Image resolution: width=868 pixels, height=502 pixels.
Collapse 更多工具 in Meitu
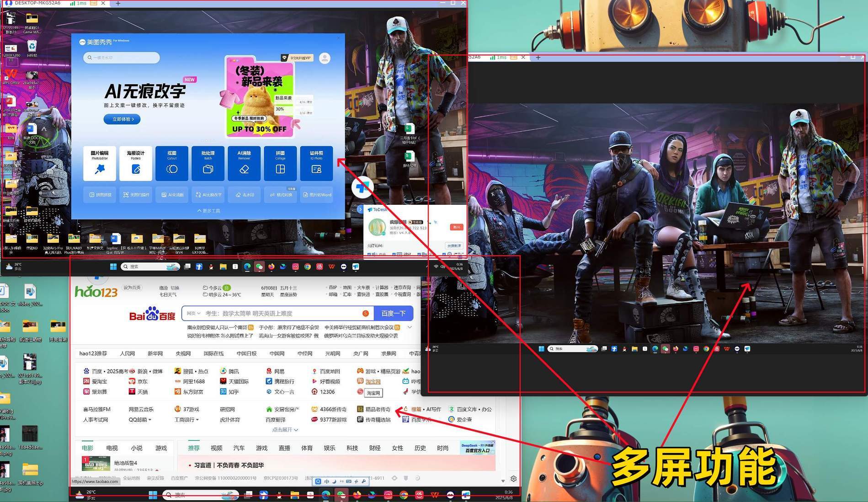point(208,211)
